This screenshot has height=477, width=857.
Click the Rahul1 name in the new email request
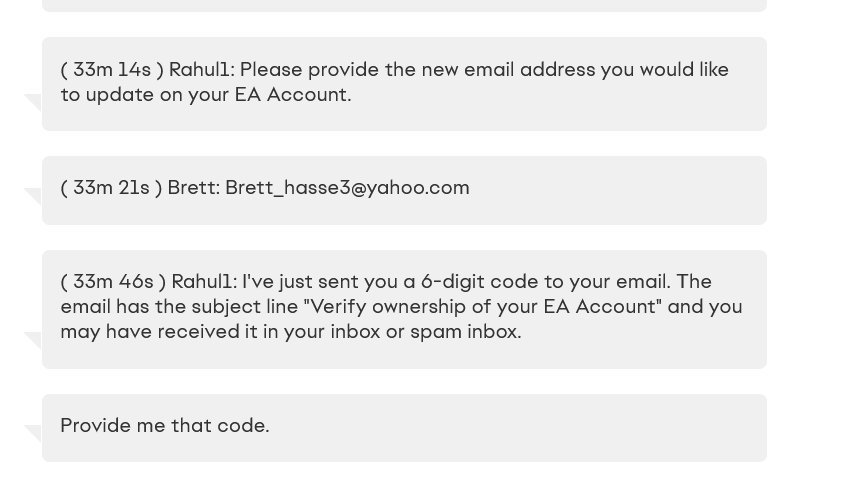(x=200, y=70)
